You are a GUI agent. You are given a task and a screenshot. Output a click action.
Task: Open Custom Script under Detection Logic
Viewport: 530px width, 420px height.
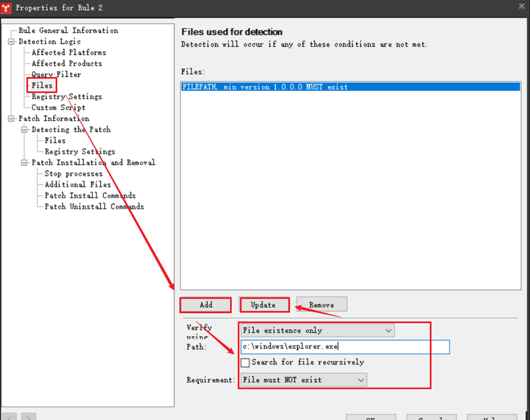[x=58, y=108]
